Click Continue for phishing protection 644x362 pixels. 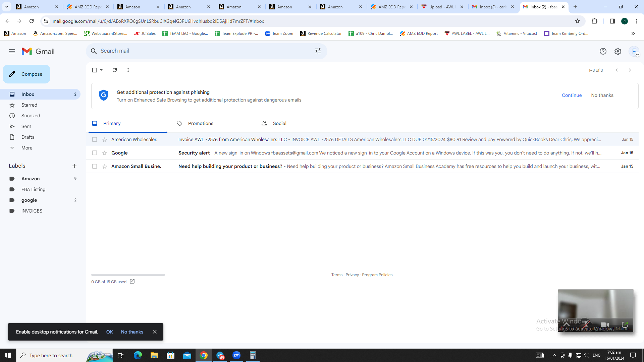572,95
